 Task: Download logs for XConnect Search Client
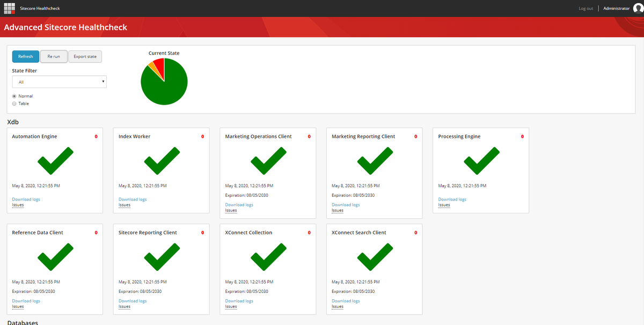pos(346,301)
